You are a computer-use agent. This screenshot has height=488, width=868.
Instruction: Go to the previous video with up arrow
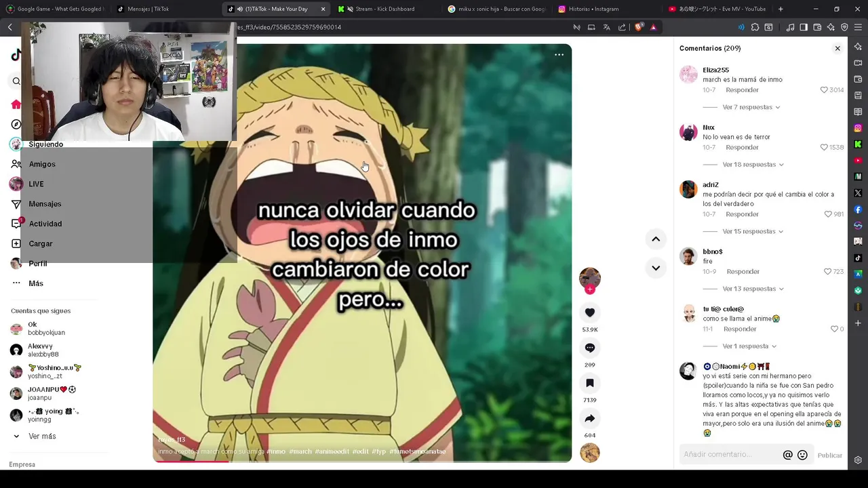(x=656, y=239)
